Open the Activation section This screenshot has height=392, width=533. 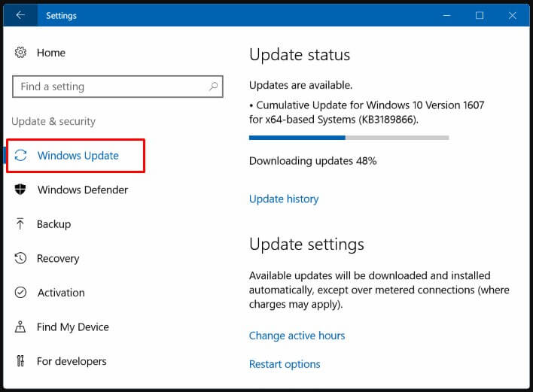(61, 293)
